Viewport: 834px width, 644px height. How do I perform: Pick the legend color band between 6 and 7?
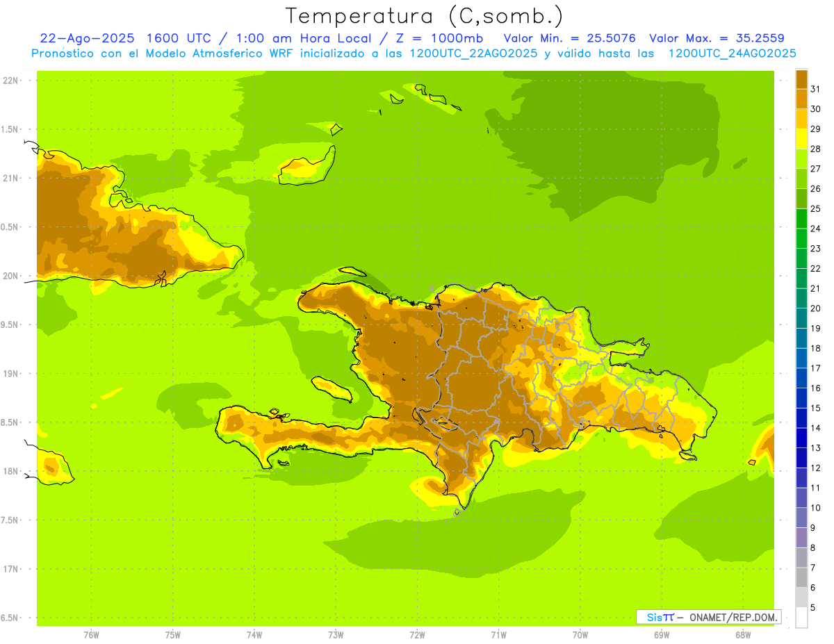point(801,577)
